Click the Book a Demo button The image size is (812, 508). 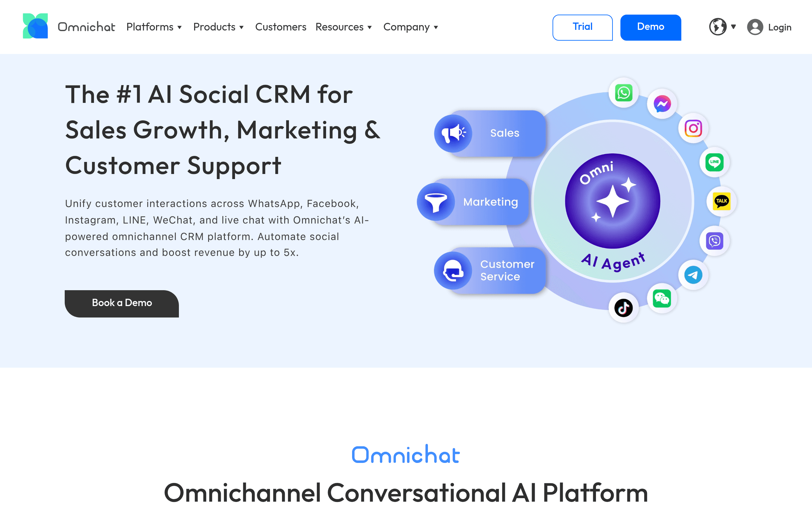[122, 304]
